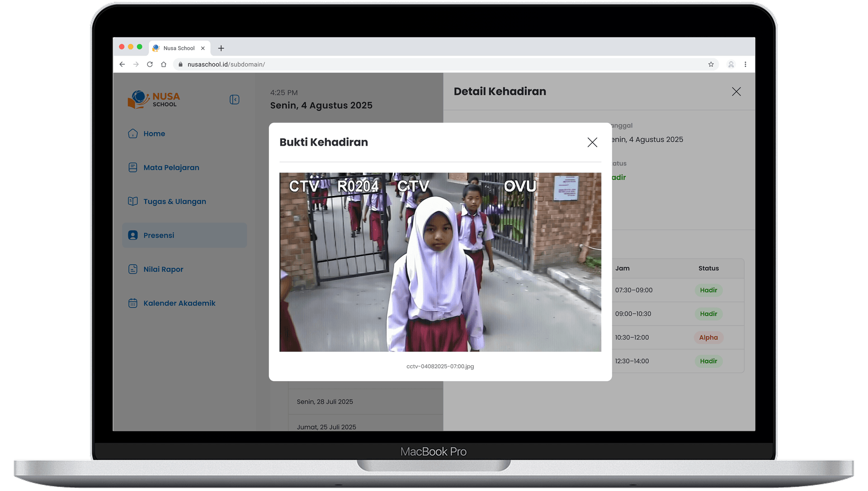
Task: Open a new browser tab
Action: click(x=221, y=48)
